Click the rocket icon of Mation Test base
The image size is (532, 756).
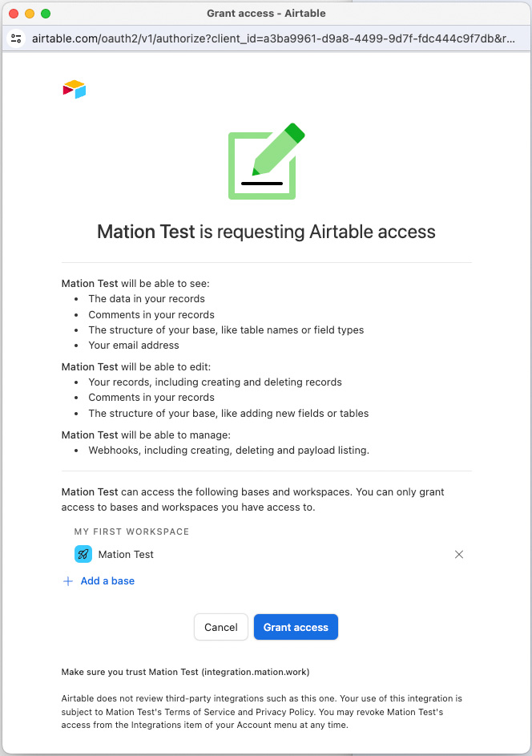(x=83, y=554)
